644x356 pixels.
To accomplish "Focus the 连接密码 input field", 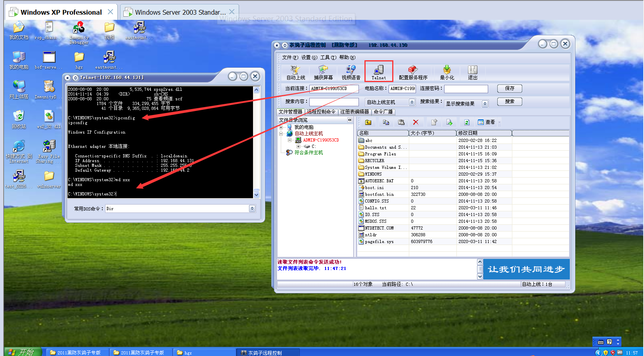I will coord(466,88).
